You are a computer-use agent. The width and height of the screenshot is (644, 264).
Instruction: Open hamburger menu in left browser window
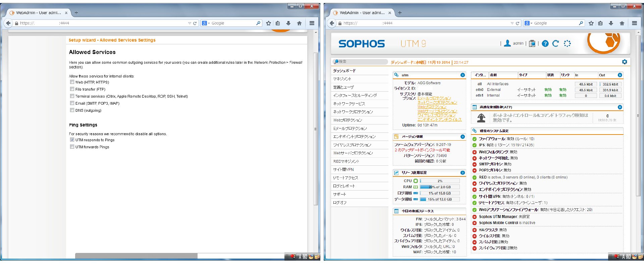point(312,23)
